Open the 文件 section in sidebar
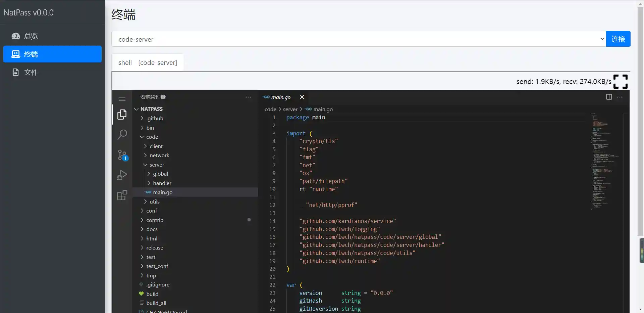The image size is (644, 313). point(31,72)
